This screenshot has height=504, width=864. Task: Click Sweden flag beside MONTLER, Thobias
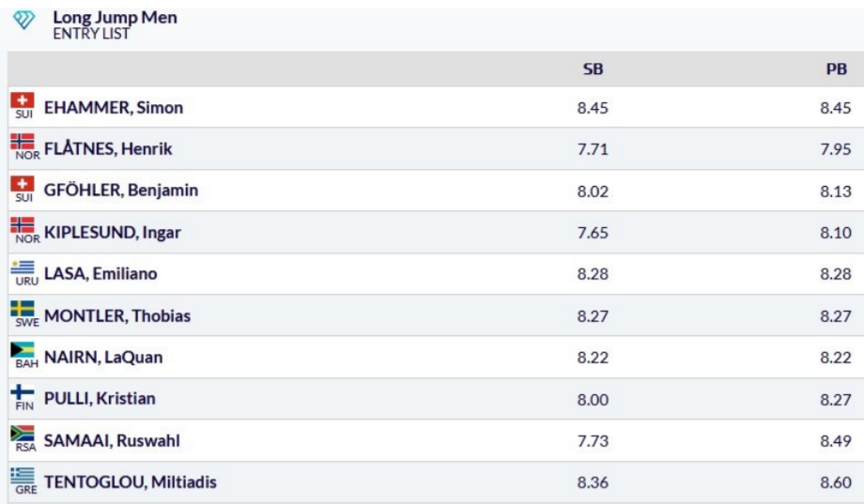coord(23,310)
